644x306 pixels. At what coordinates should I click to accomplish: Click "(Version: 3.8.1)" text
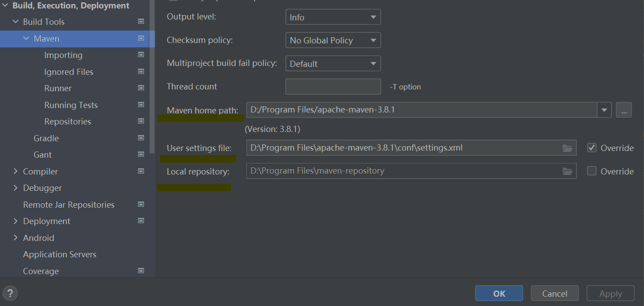tap(272, 129)
